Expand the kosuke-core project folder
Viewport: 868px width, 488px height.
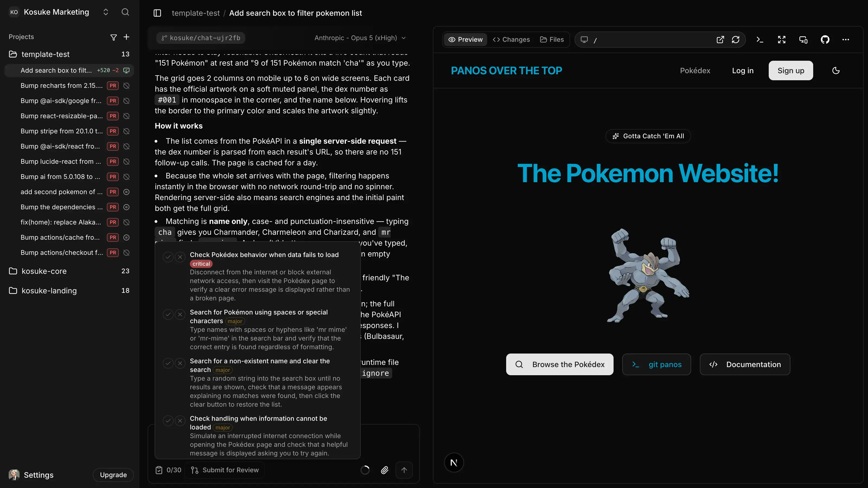(69, 271)
